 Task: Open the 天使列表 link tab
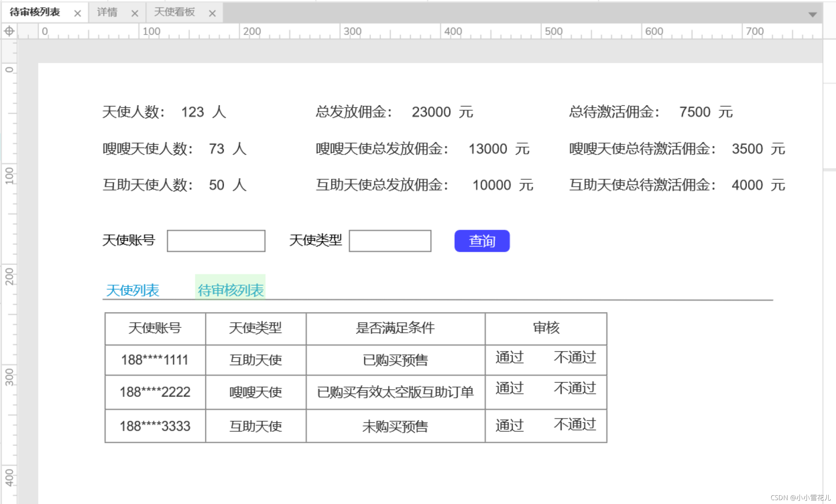coord(132,290)
